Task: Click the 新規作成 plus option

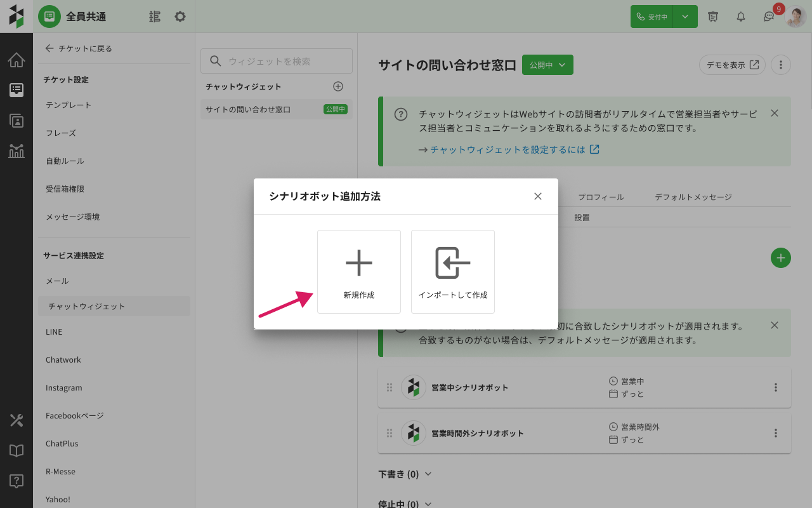Action: pyautogui.click(x=359, y=272)
